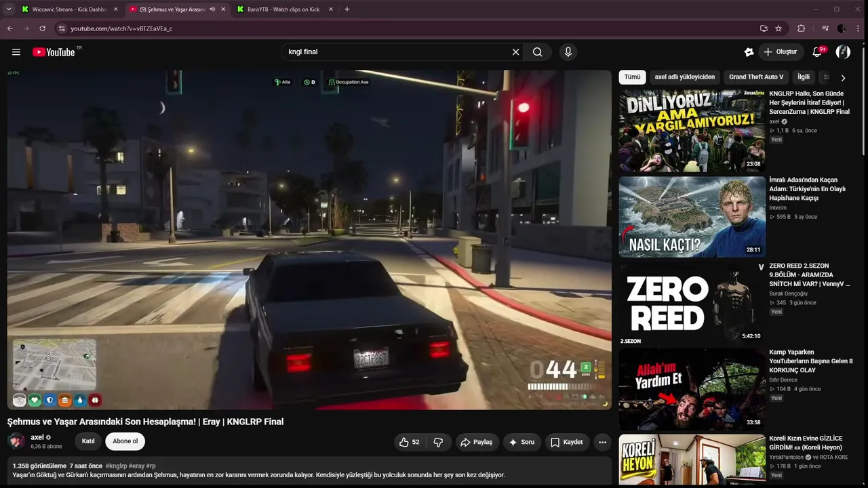Clear the search box with the X
The height and width of the screenshot is (488, 868).
click(x=515, y=52)
